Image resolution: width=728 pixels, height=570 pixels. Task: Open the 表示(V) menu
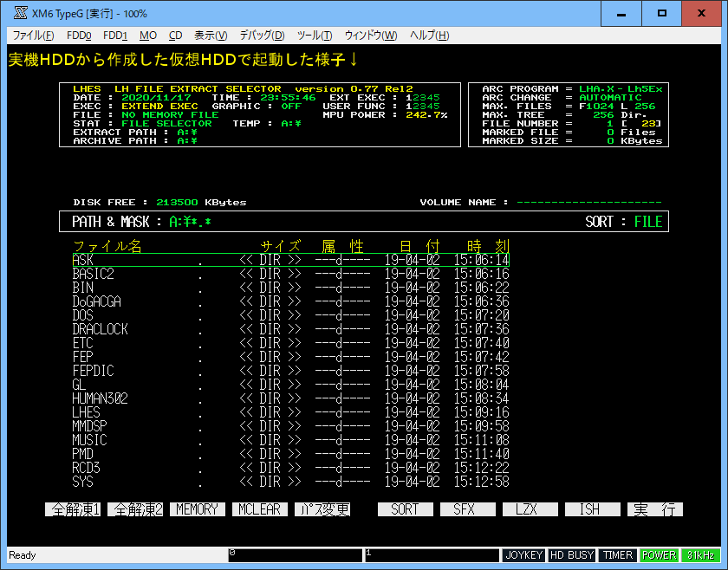tap(211, 36)
